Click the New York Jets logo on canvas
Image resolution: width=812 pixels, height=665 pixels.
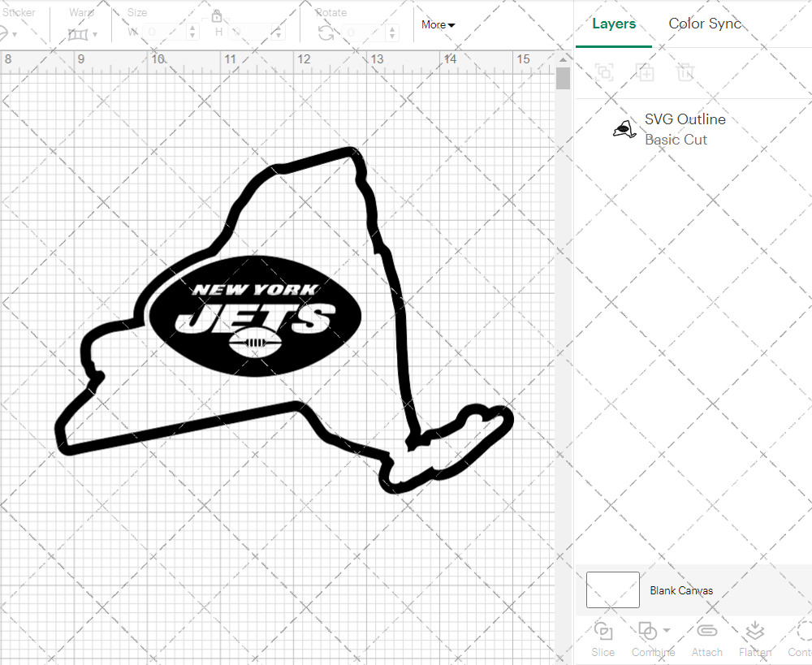click(x=255, y=316)
